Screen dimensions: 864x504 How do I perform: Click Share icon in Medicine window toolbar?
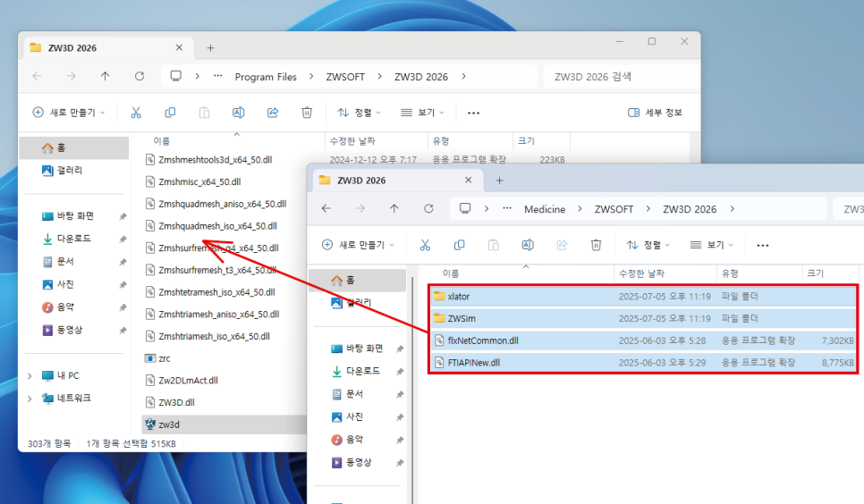pos(562,245)
